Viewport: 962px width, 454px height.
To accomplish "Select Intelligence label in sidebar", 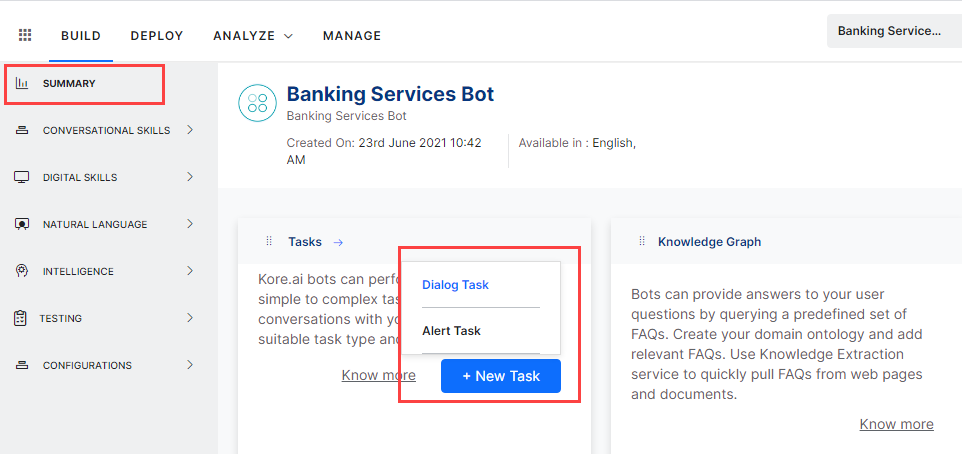I will click(x=78, y=272).
